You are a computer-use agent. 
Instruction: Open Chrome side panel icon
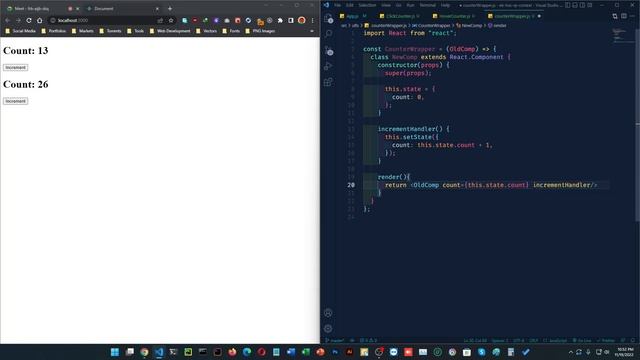(x=291, y=20)
